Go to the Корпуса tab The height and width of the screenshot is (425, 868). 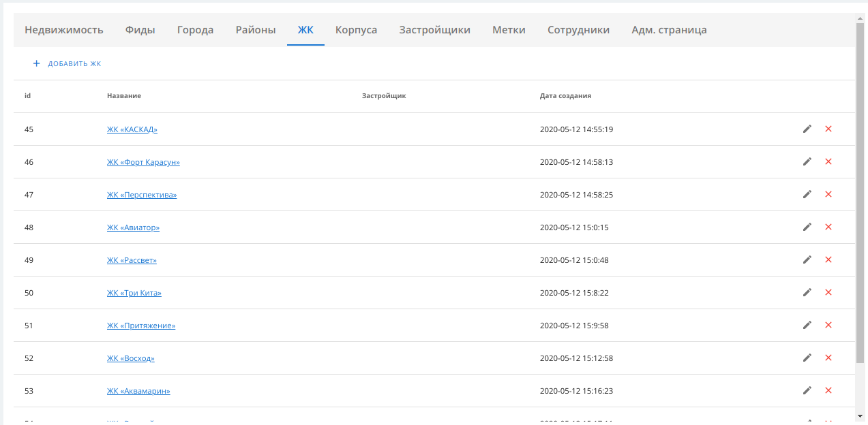[x=356, y=30]
